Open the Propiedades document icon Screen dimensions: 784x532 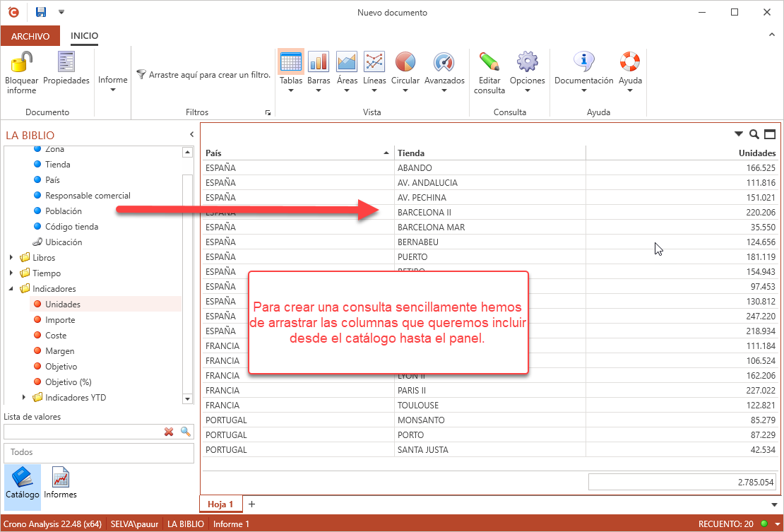[66, 63]
